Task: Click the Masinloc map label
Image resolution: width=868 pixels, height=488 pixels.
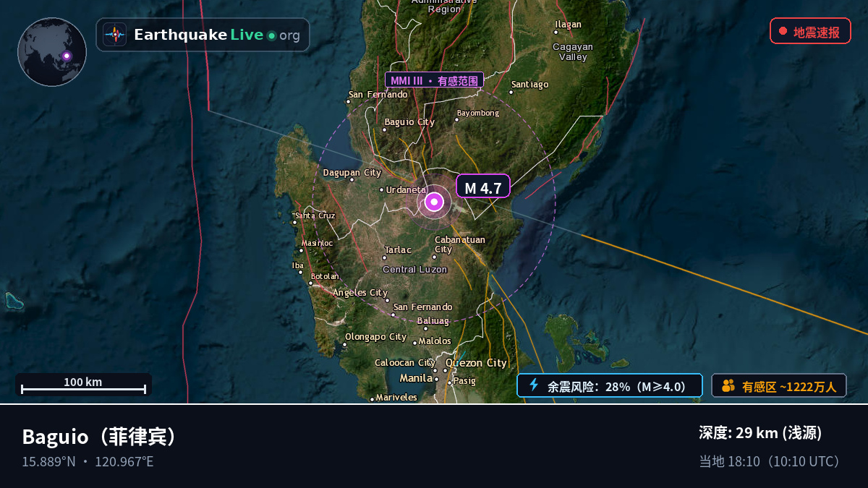Action: [317, 244]
